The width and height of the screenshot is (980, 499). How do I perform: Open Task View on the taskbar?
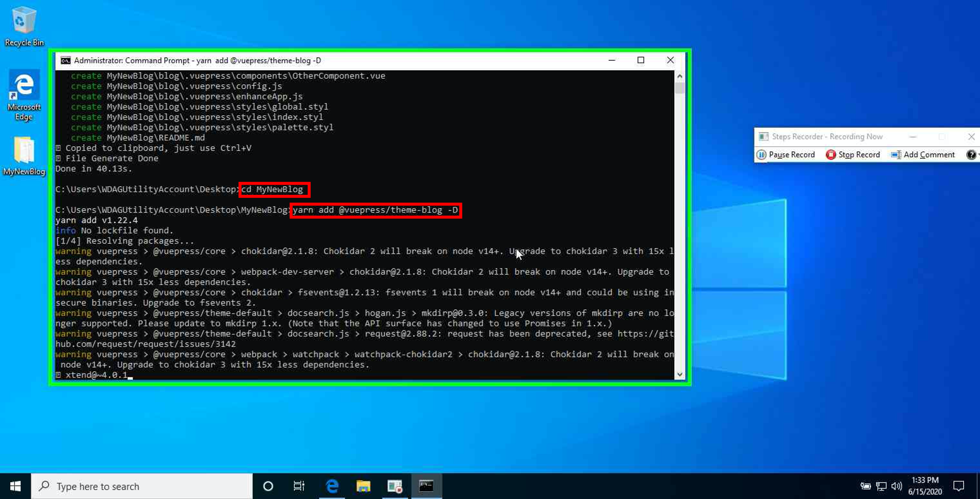coord(299,486)
